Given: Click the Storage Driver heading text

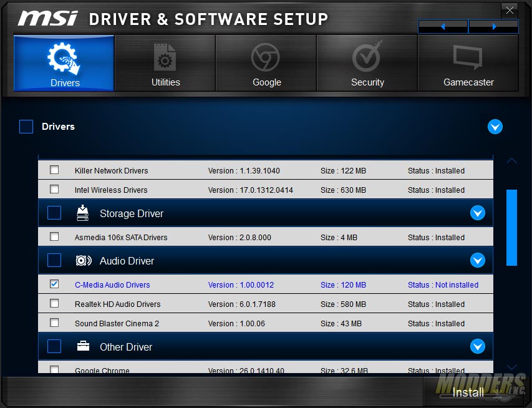Looking at the screenshot, I should [x=132, y=213].
